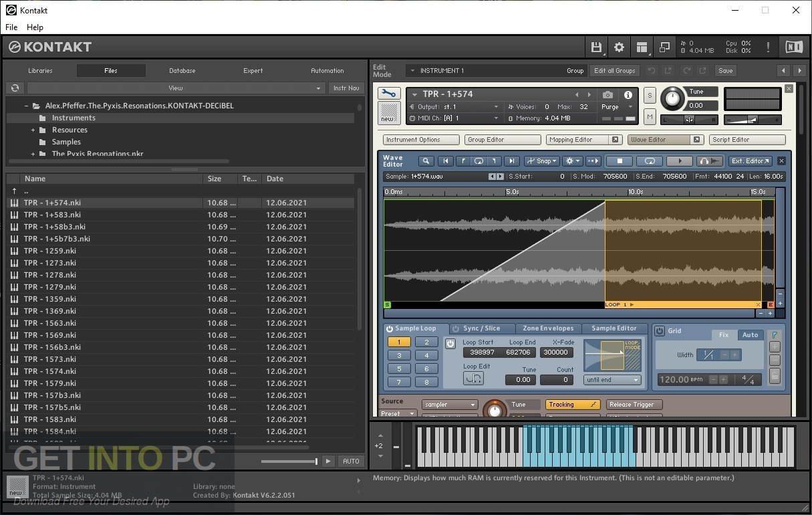Toggle Sample Loop power button
Viewport: 812px width, 515px height.
click(x=390, y=328)
